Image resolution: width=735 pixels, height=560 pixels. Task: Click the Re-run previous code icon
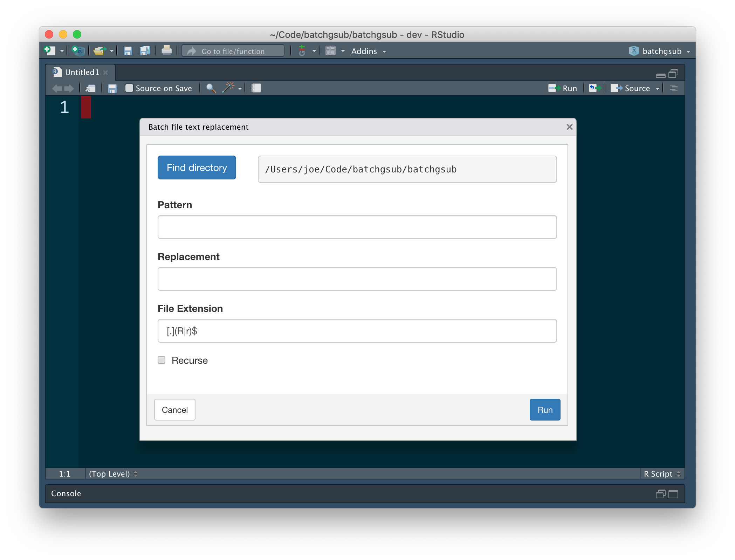tap(594, 88)
